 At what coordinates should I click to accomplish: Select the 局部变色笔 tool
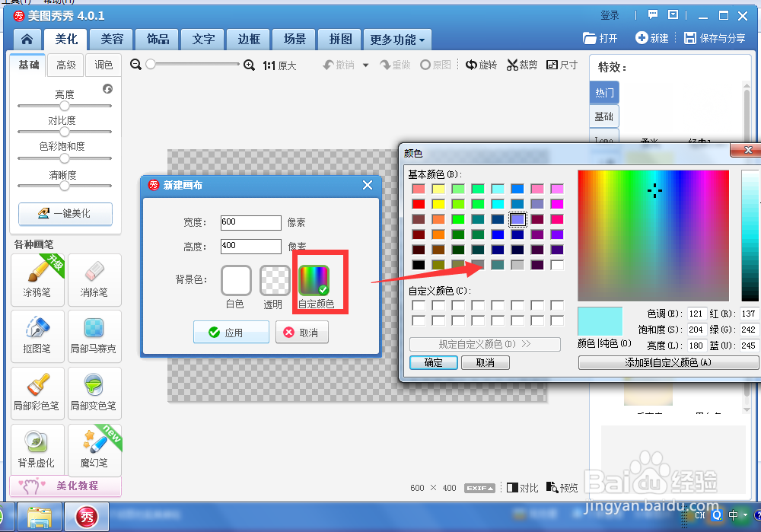[x=94, y=393]
